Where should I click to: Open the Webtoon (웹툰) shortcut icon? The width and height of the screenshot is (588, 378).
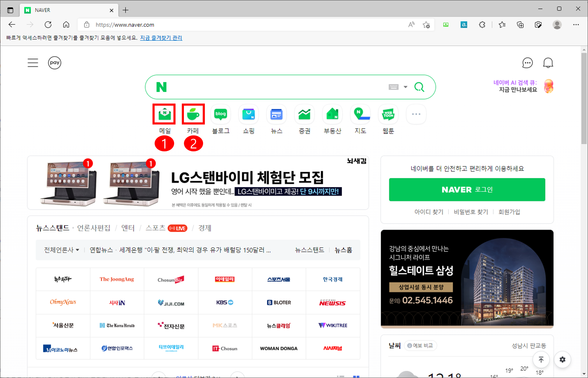pyautogui.click(x=388, y=114)
